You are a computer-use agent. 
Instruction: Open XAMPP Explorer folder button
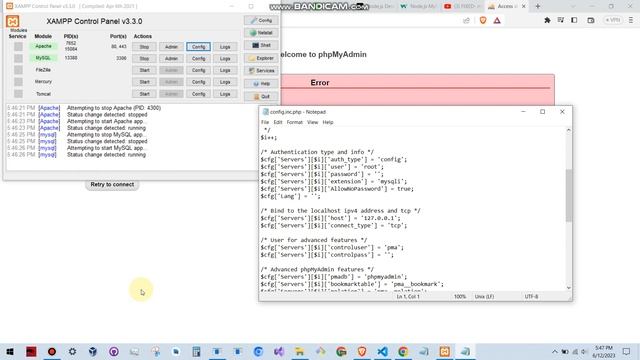261,58
